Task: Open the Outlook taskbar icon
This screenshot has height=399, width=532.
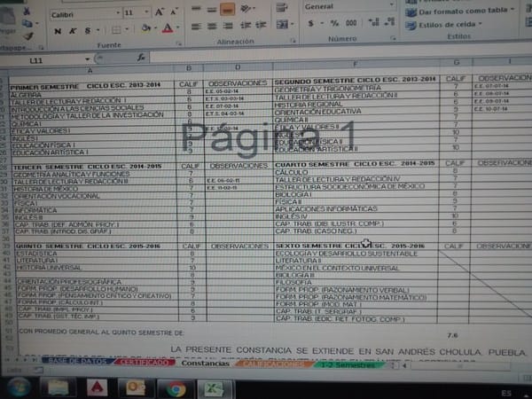Action: point(136,388)
